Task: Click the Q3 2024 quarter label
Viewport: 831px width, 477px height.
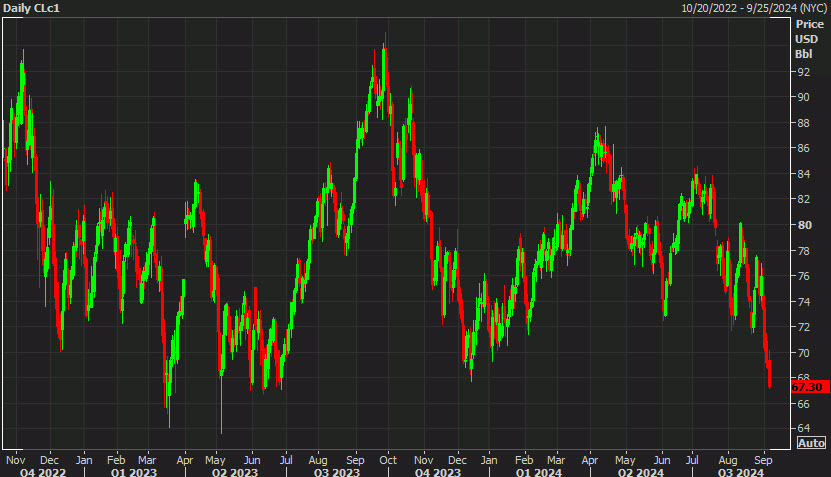Action: (741, 472)
